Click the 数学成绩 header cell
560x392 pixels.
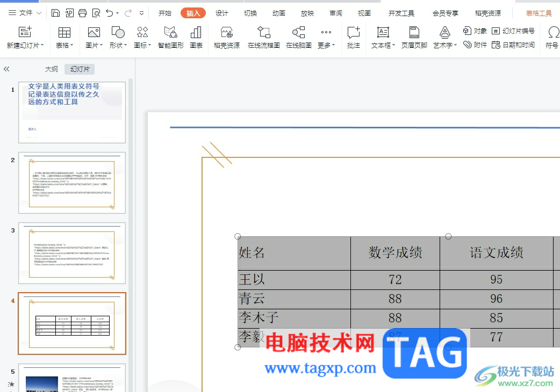click(x=396, y=253)
